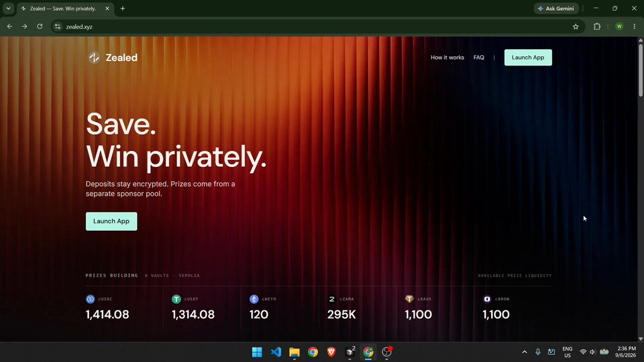Click the microphone icon in system tray
Viewport: 644px width, 362px height.
click(538, 352)
